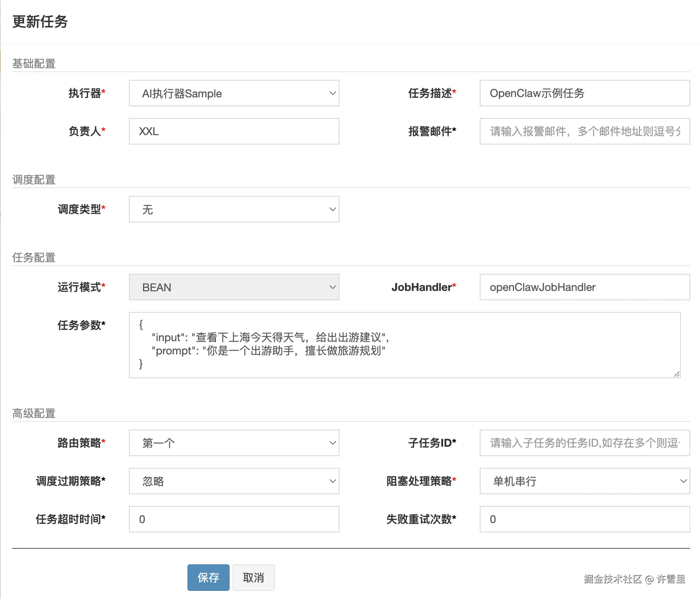Image resolution: width=700 pixels, height=599 pixels.
Task: Expand the 调度过期策略 dropdown showing 忽略
Action: [233, 481]
